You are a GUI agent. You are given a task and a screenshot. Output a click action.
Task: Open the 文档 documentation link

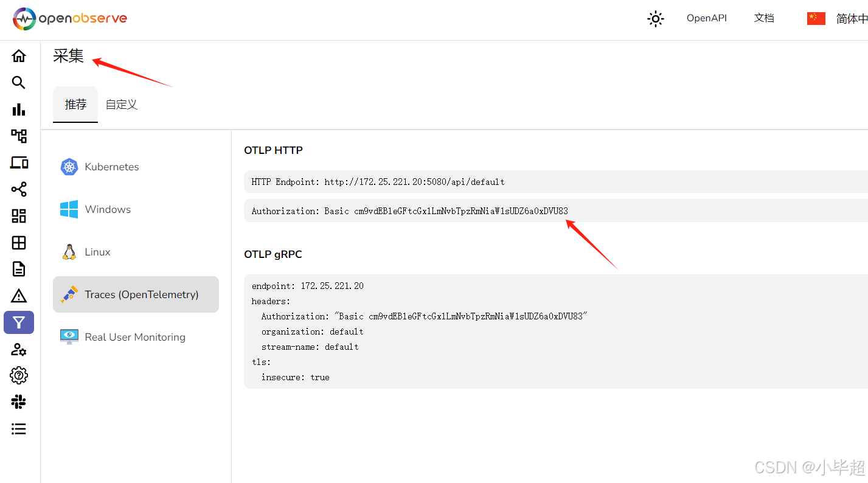coord(764,18)
